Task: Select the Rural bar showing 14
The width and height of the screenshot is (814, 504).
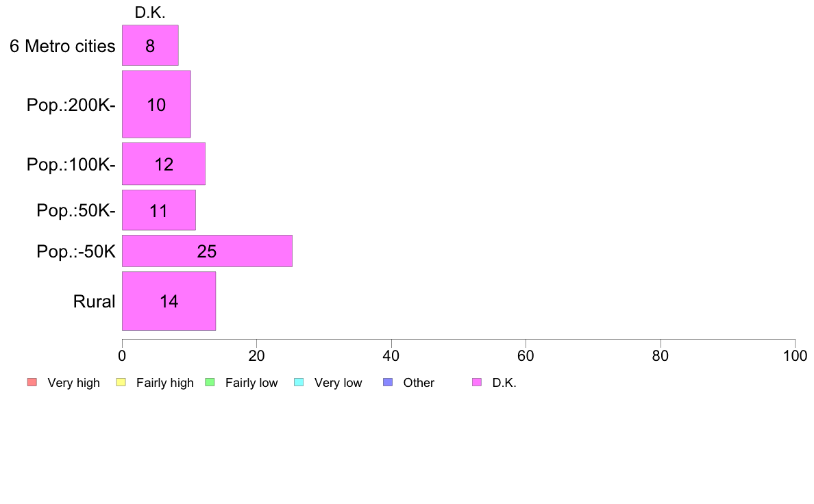Action: pos(169,301)
